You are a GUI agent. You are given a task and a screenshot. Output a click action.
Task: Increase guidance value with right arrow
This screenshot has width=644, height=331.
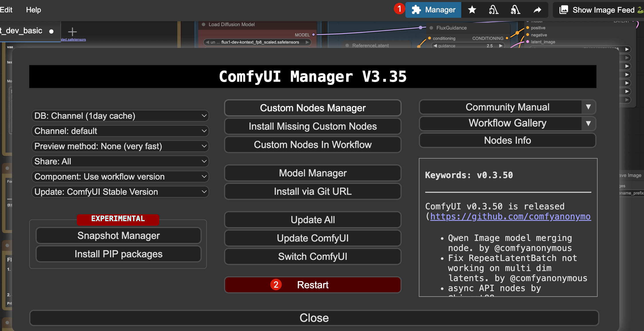tap(501, 46)
